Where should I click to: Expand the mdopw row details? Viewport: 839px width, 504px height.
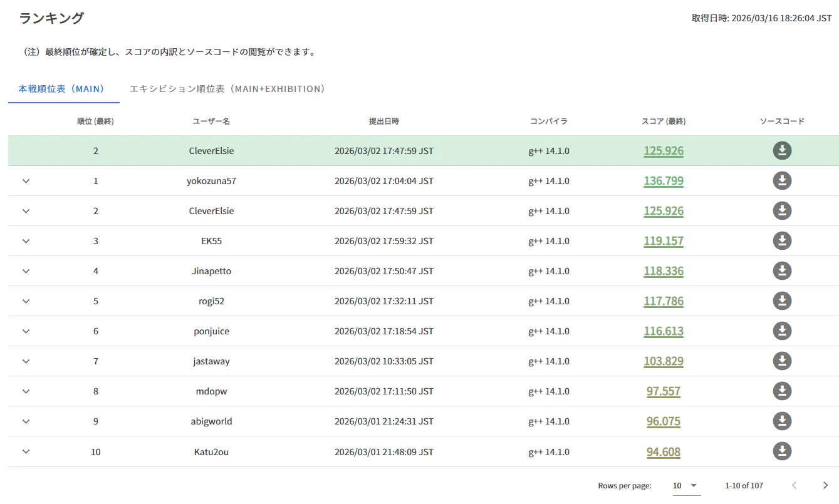coord(26,391)
